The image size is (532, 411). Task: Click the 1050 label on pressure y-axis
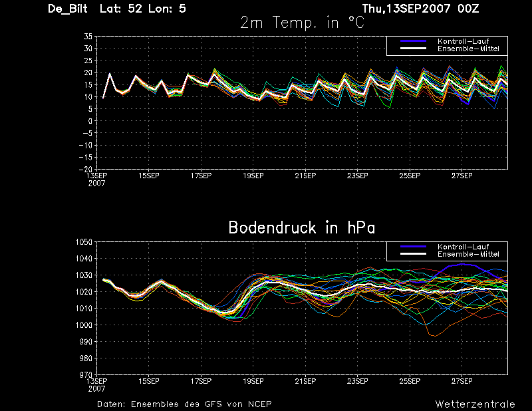click(84, 242)
